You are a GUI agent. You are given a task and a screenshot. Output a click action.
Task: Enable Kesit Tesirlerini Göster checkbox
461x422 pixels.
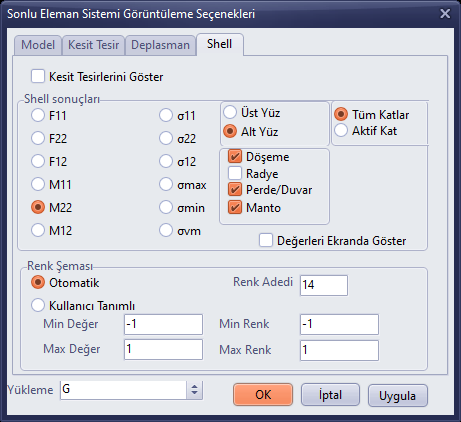[x=38, y=76]
